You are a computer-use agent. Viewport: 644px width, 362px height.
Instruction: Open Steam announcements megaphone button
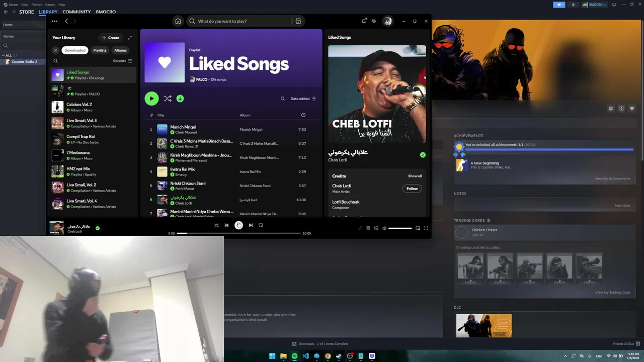pyautogui.click(x=559, y=5)
